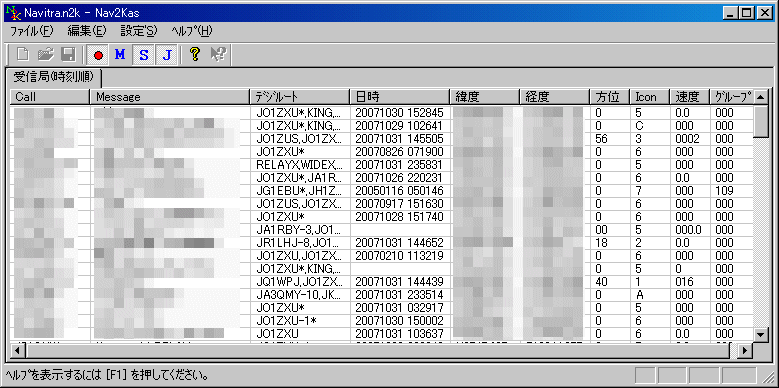This screenshot has height=388, width=779.
Task: Click the speed value 016 cell
Action: point(690,282)
